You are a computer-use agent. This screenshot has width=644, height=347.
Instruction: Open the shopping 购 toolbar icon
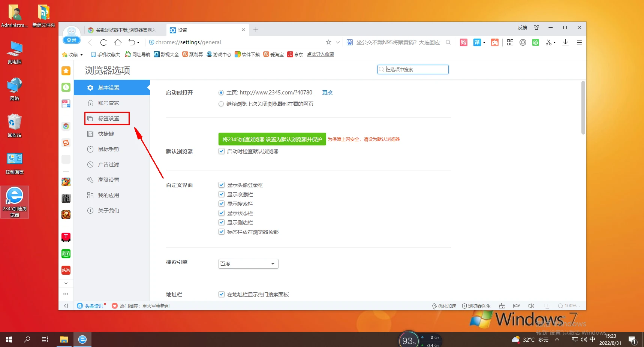464,42
